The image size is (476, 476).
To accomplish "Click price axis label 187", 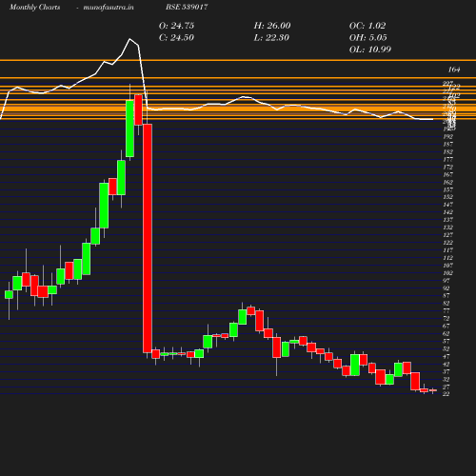I will coord(448,145).
